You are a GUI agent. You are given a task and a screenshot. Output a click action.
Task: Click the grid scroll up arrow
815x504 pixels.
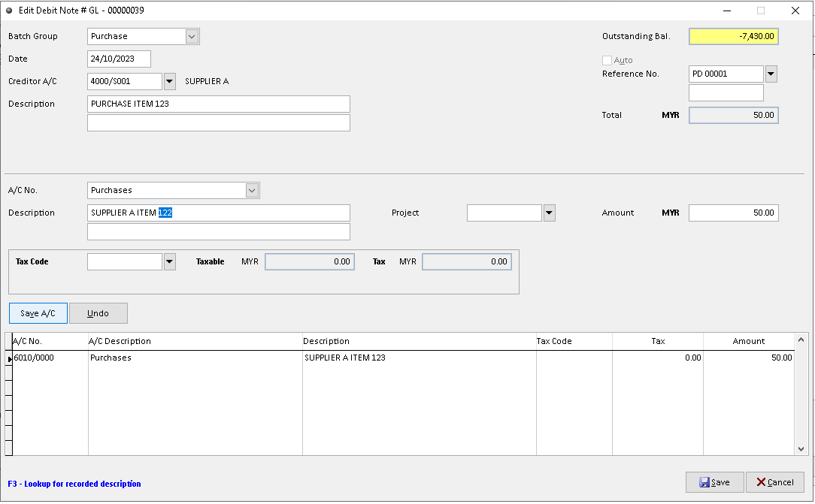801,340
